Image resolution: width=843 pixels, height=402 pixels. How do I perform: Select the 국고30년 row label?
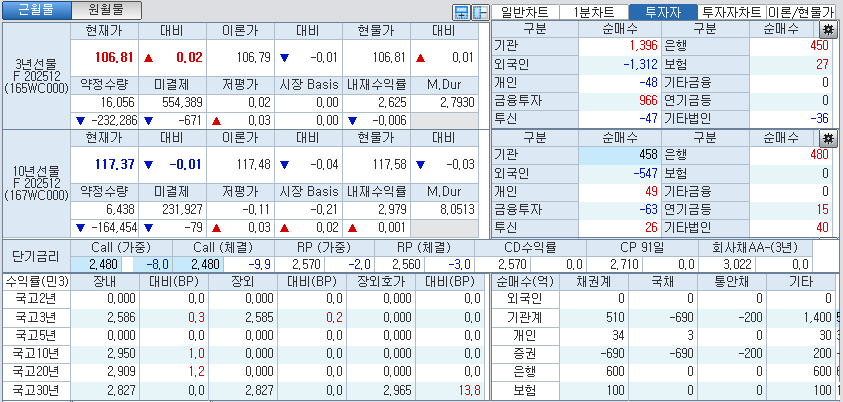coord(36,390)
